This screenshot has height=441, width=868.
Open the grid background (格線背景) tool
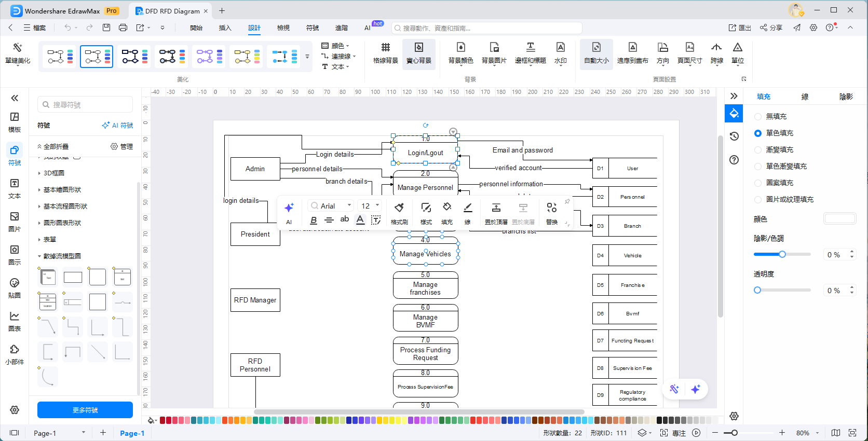pyautogui.click(x=385, y=52)
